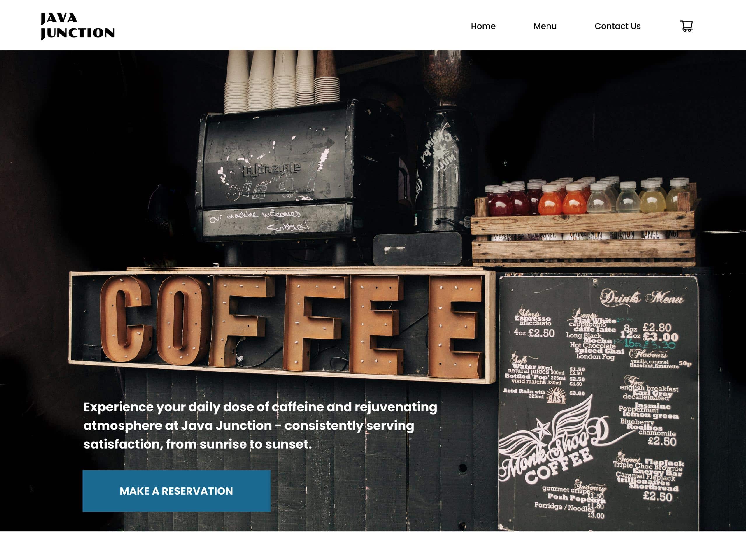The image size is (746, 560).
Task: Open the Menu navigation link
Action: tap(545, 26)
